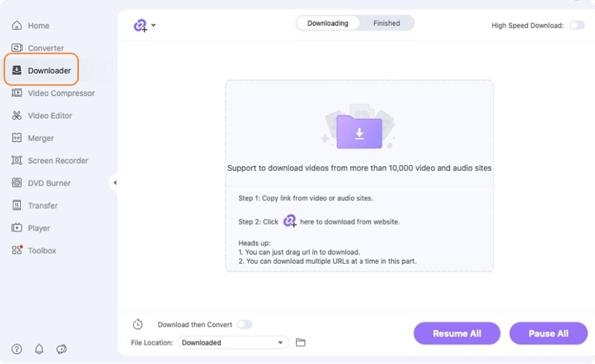The width and height of the screenshot is (595, 364).
Task: Click the Pause All button
Action: [x=548, y=334]
